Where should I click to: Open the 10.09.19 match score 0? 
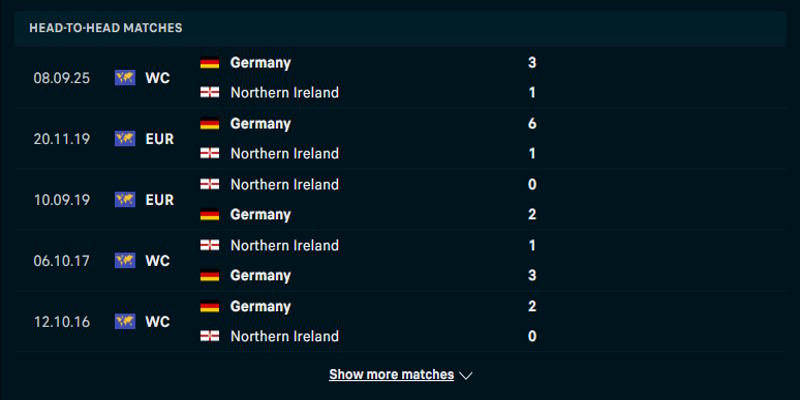tap(532, 184)
